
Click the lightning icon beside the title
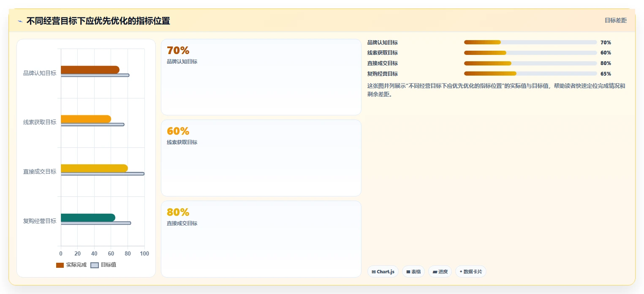pos(20,21)
